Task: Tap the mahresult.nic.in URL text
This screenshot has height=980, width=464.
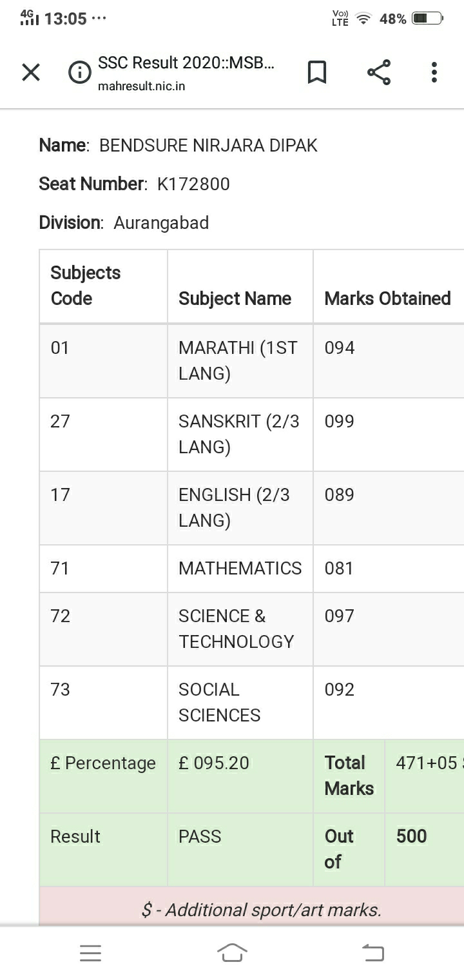Action: (141, 86)
